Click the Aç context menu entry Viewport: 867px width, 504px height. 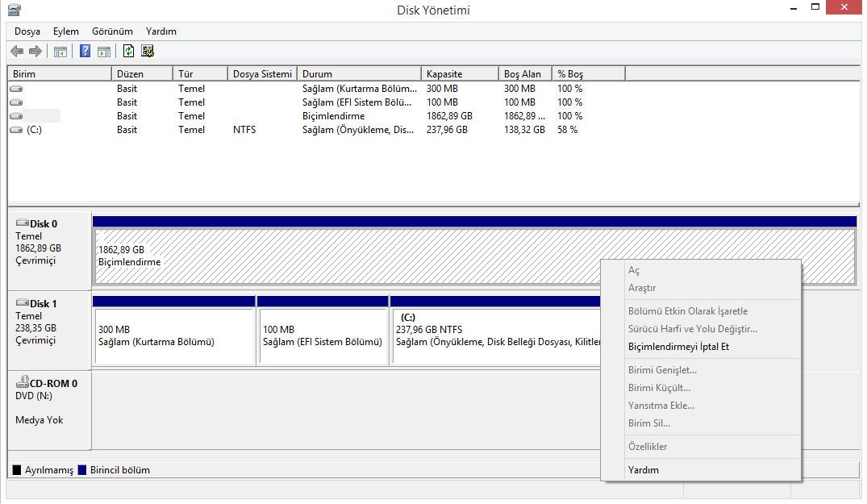click(634, 270)
